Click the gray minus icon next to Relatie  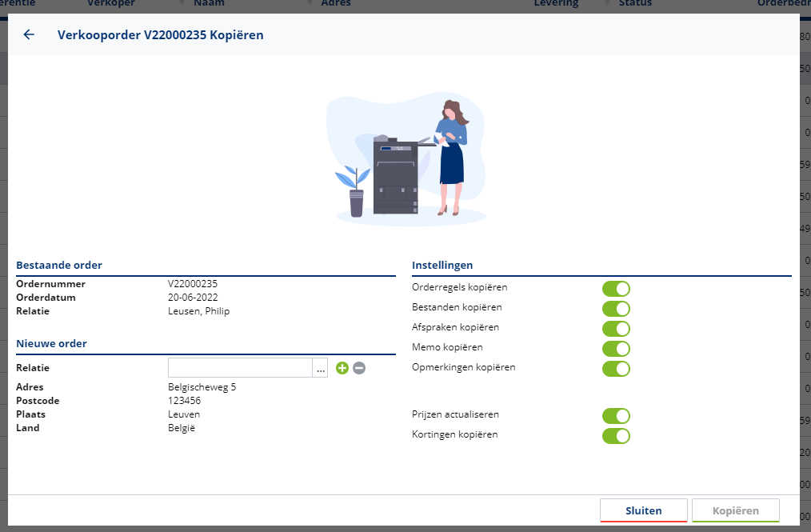coord(359,368)
